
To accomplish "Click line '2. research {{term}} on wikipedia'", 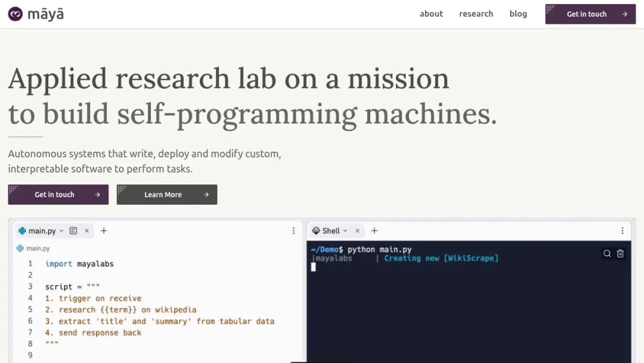I will [x=120, y=309].
